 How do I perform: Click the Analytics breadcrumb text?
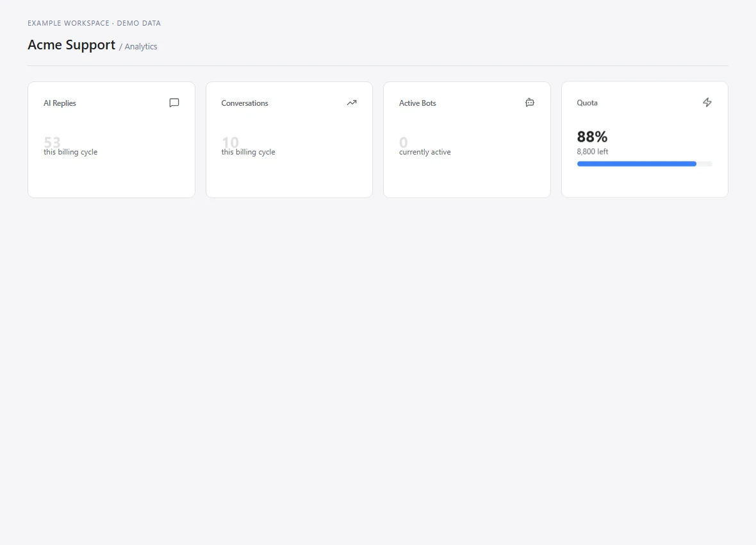tap(141, 47)
